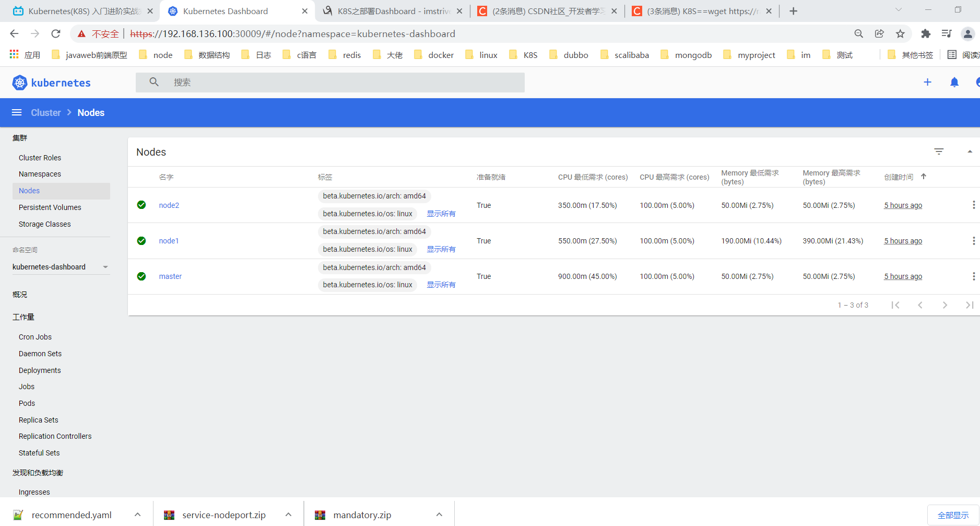Open Replica Sets in sidebar
The width and height of the screenshot is (980, 526).
[39, 420]
